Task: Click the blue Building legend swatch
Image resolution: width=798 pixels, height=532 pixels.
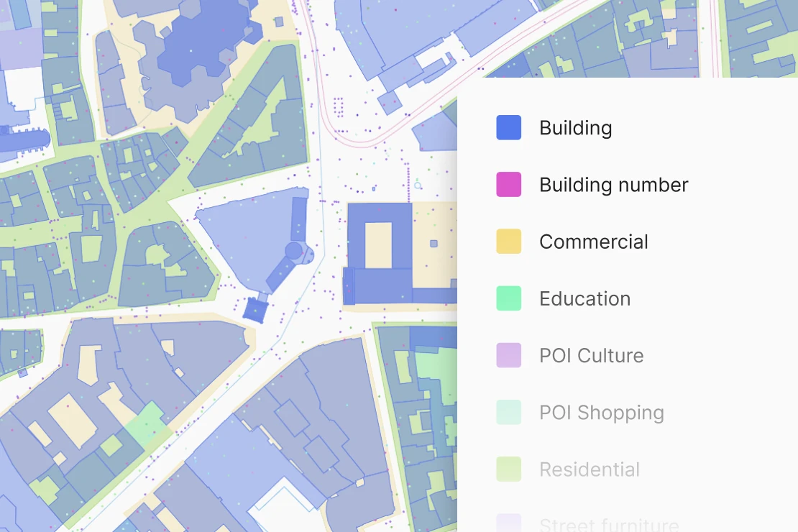Action: [508, 127]
